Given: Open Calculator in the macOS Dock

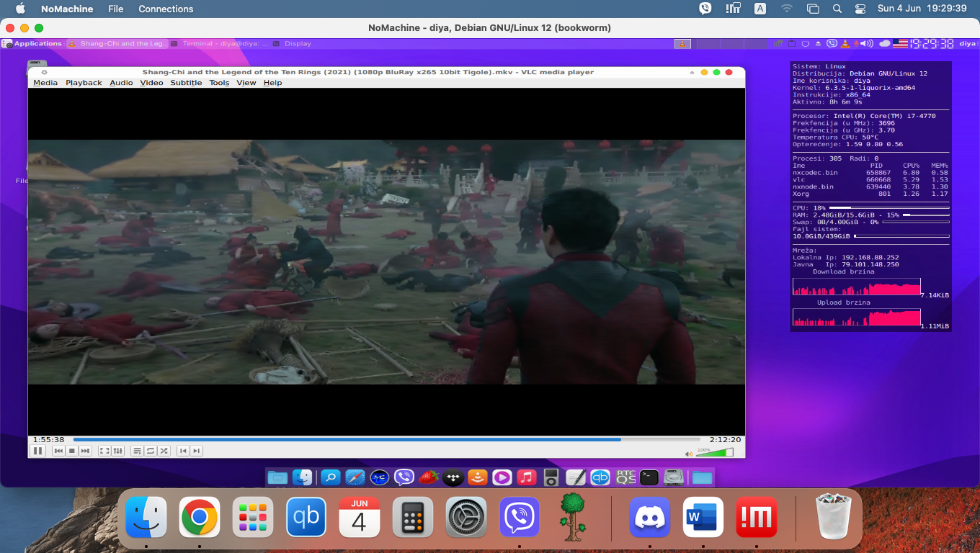Looking at the screenshot, I should (x=413, y=517).
